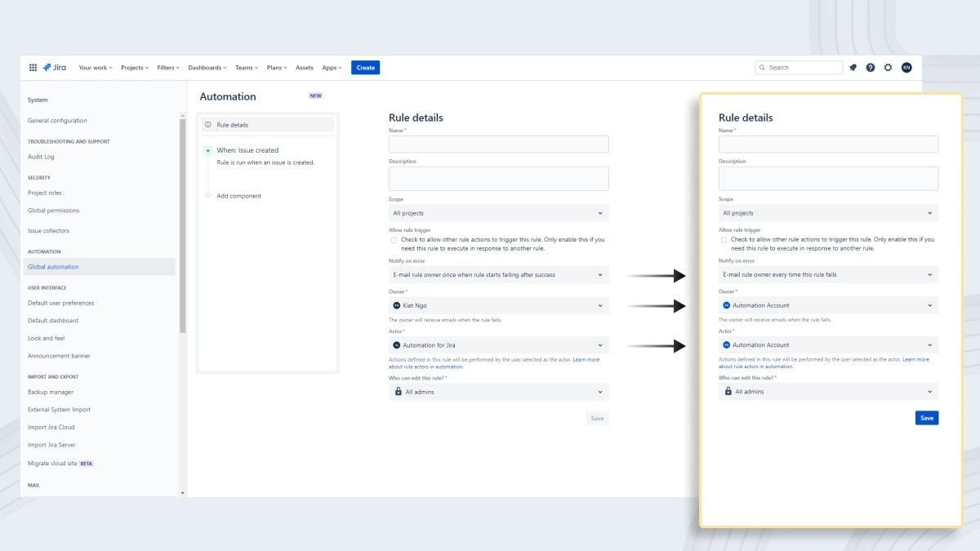
Task: Select Rule details in rule outline
Action: coord(268,125)
